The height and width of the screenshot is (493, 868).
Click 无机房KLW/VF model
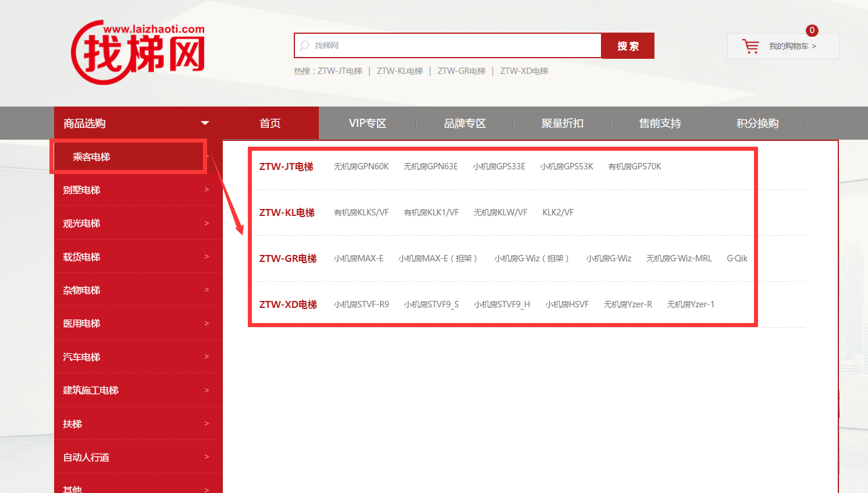pos(500,212)
